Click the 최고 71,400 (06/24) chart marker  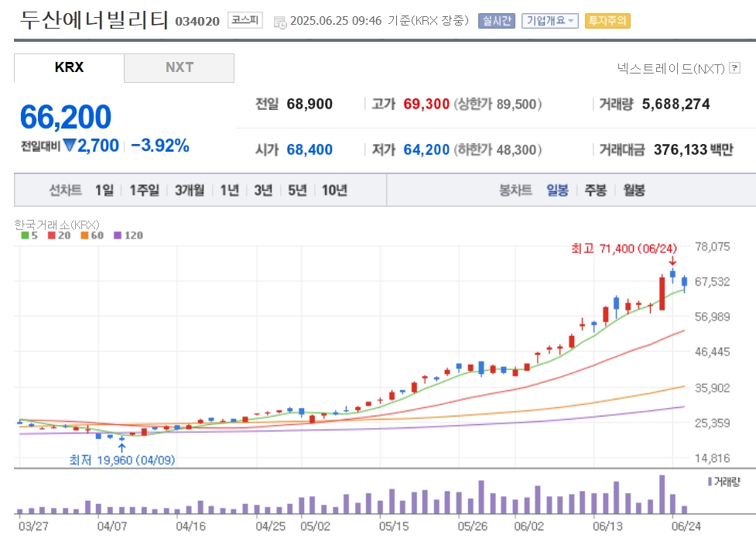pyautogui.click(x=624, y=249)
